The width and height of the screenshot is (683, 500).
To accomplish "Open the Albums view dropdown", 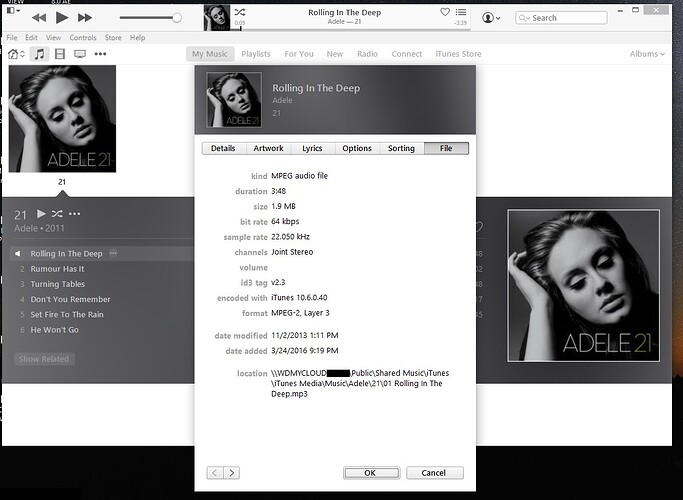I will tap(647, 54).
